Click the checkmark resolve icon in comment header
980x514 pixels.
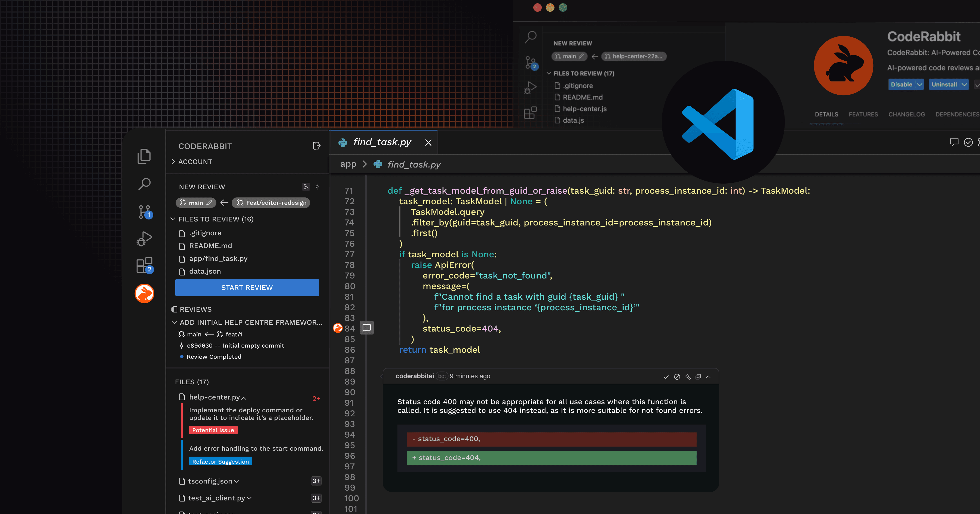point(666,377)
